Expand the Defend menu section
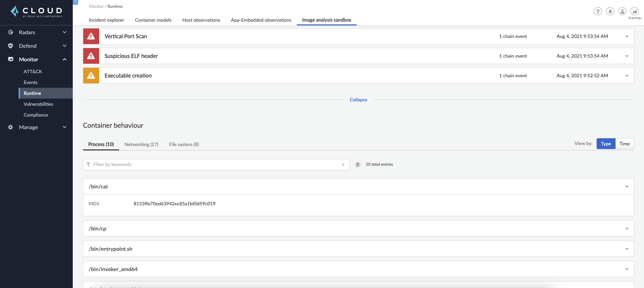This screenshot has width=644, height=288. tap(65, 46)
